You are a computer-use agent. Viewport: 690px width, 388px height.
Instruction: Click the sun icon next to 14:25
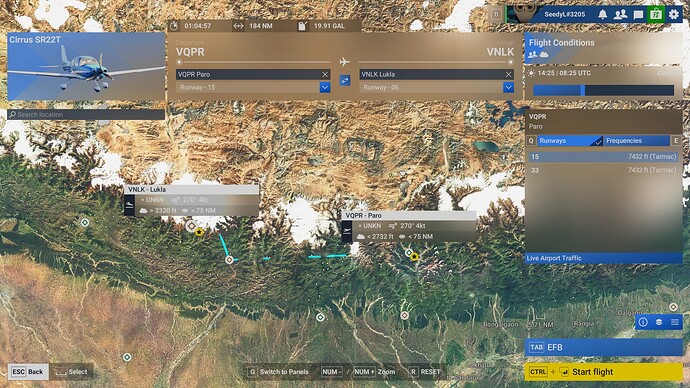coord(531,73)
